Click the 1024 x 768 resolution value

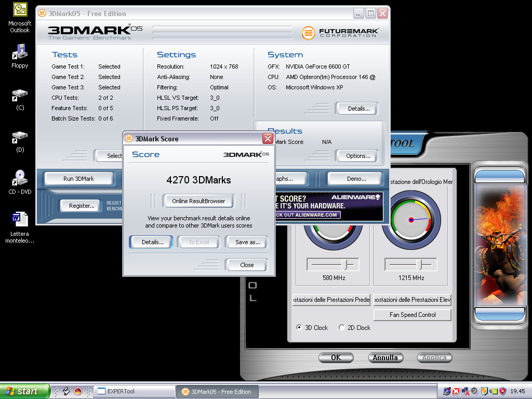(x=224, y=67)
